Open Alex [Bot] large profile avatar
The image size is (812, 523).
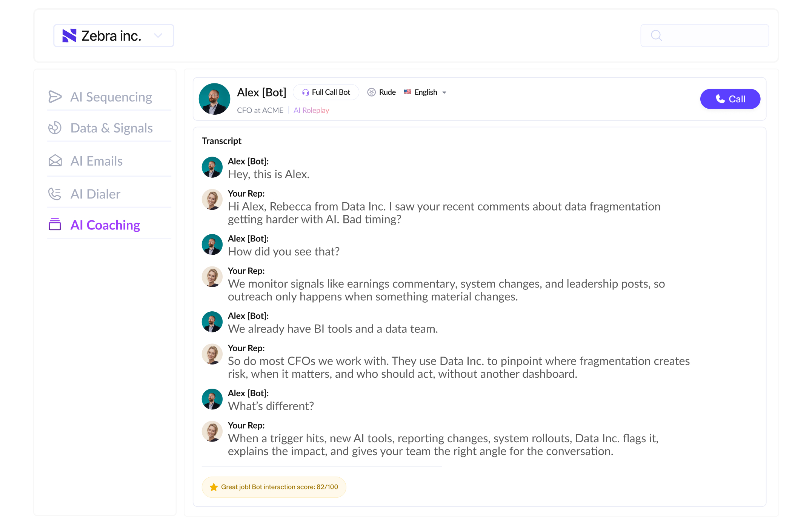pos(215,99)
